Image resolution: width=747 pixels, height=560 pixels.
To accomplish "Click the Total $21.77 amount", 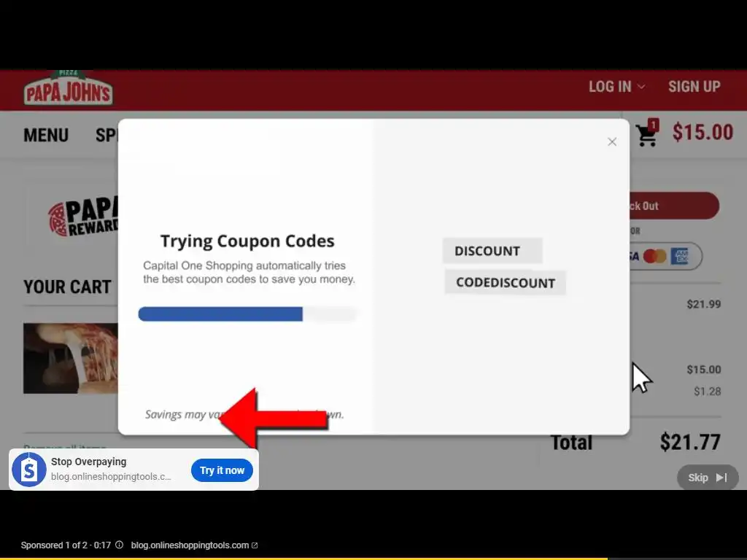I will 690,442.
